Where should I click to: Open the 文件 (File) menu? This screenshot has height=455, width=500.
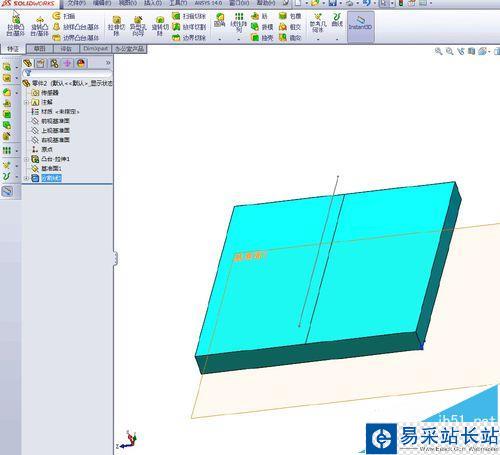click(77, 3)
